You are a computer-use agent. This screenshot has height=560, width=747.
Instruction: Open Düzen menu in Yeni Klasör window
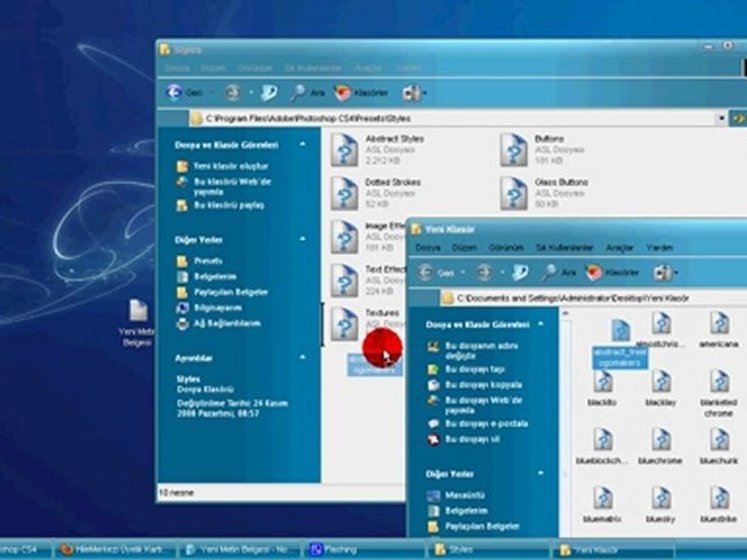pyautogui.click(x=464, y=247)
